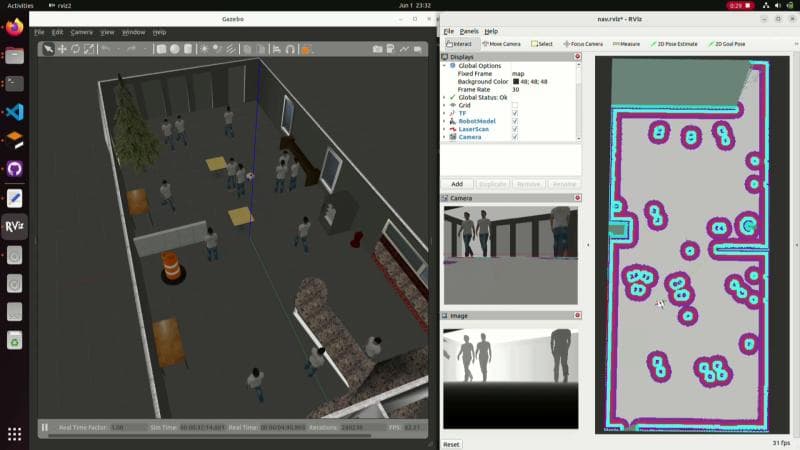Screen dimensions: 800x450
Task: Open Gazebo Camera menu
Action: click(82, 32)
